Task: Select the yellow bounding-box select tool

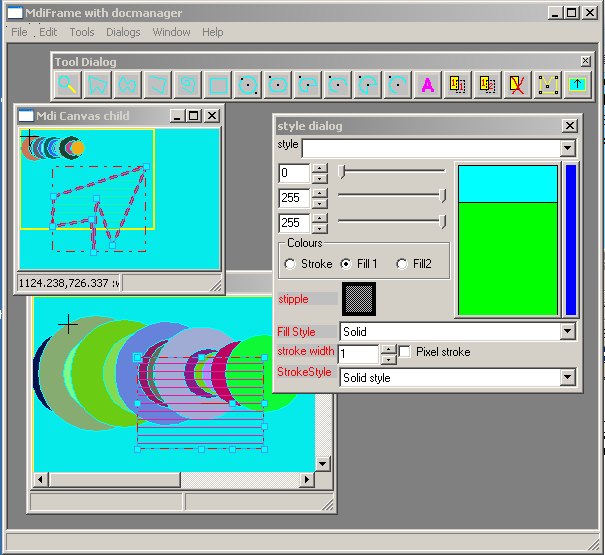Action: 547,85
